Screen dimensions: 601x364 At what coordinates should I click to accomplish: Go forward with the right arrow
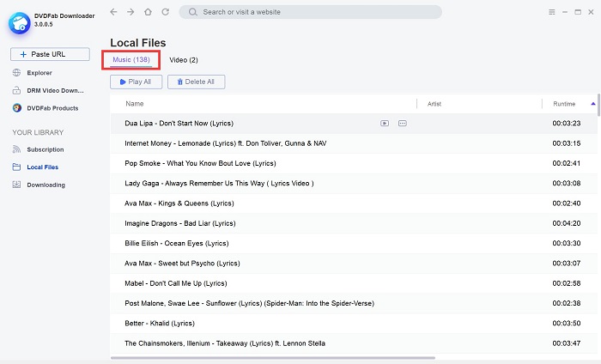click(x=131, y=12)
